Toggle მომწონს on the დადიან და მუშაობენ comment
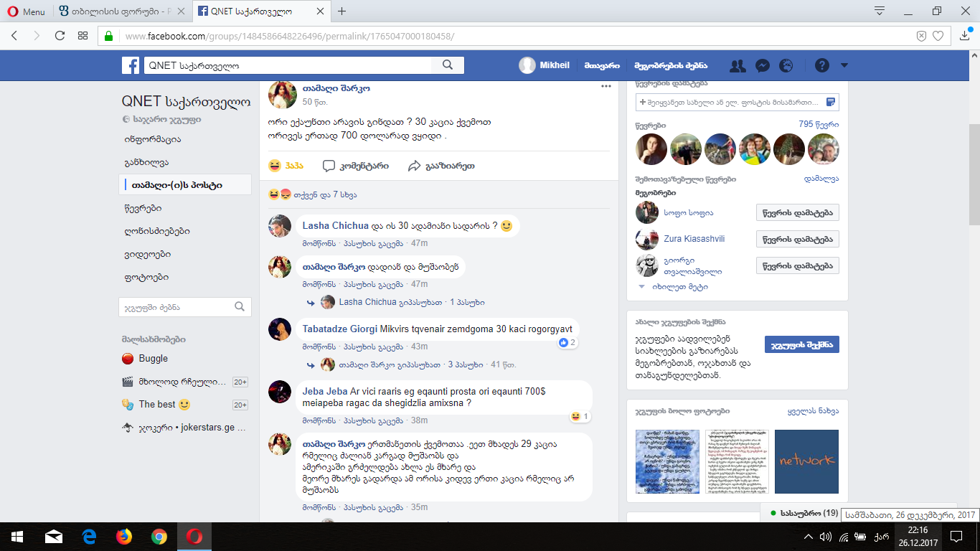 (319, 284)
